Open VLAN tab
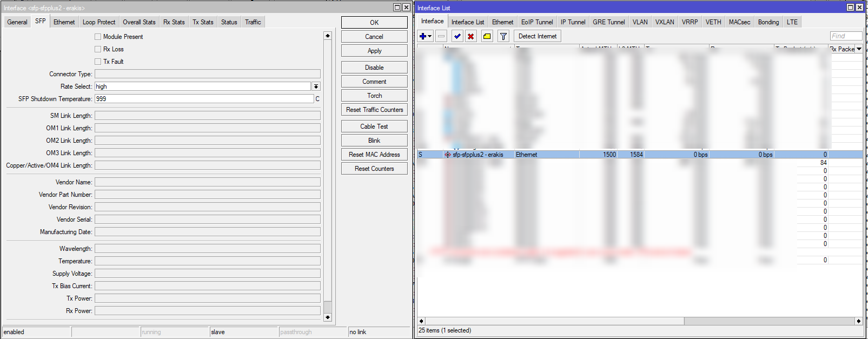Image resolution: width=868 pixels, height=339 pixels. coord(640,22)
